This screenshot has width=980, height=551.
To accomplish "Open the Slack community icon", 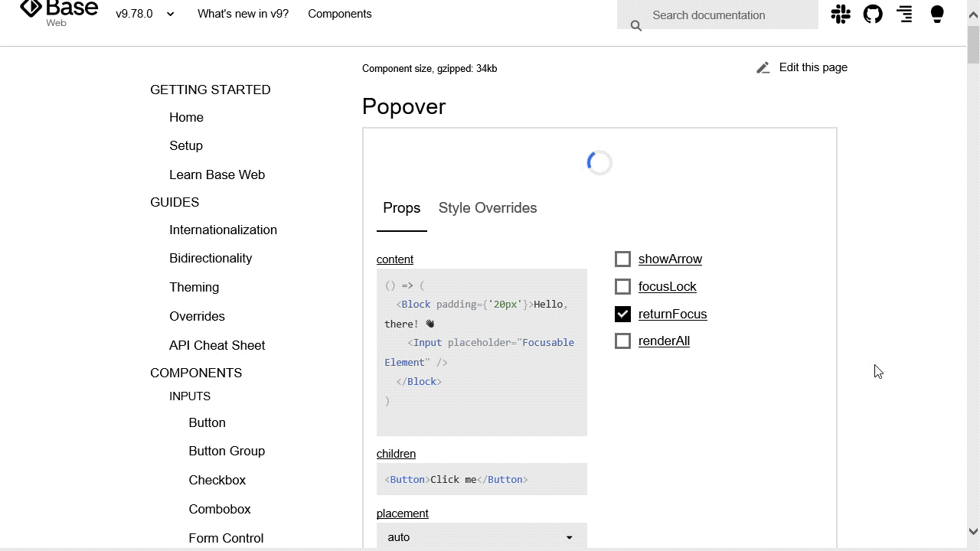I will pyautogui.click(x=841, y=14).
